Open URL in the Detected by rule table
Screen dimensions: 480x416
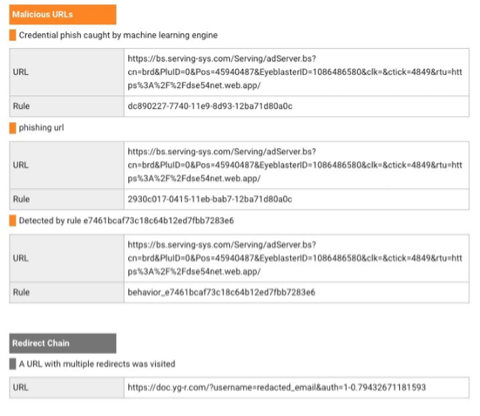(x=295, y=258)
